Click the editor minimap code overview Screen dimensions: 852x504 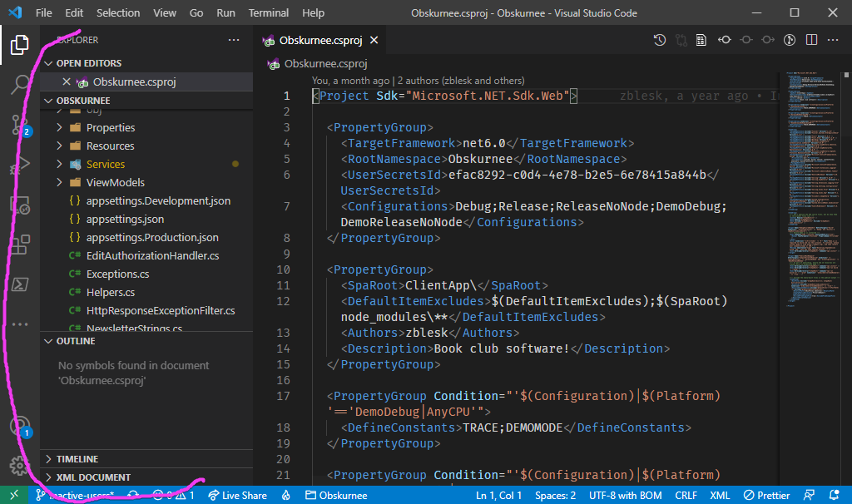[x=812, y=189]
